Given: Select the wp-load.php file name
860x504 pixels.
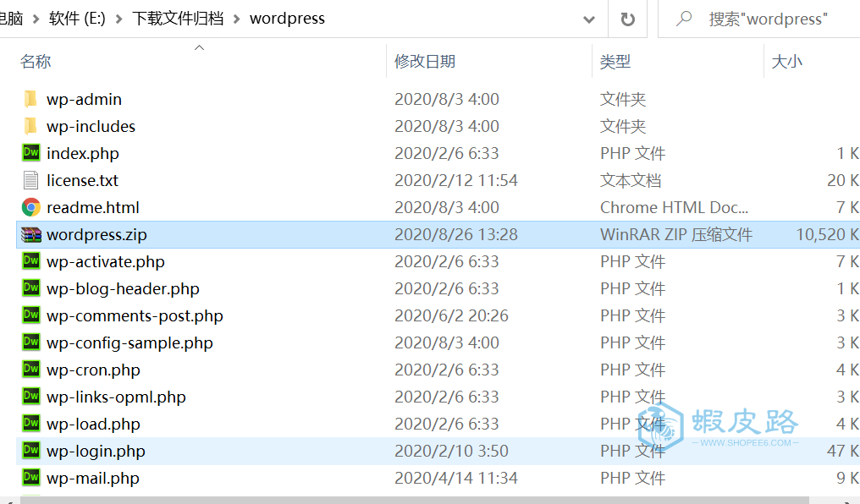Looking at the screenshot, I should 93,424.
